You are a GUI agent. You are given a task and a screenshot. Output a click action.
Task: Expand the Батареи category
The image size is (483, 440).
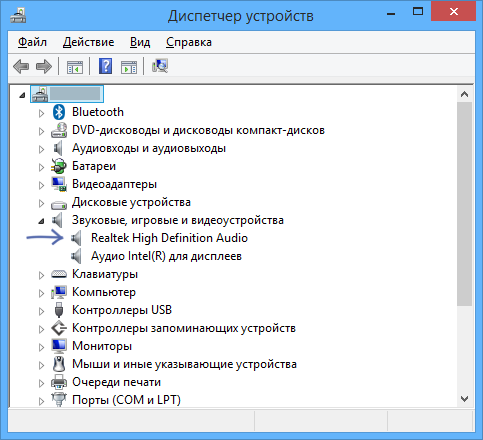(41, 167)
